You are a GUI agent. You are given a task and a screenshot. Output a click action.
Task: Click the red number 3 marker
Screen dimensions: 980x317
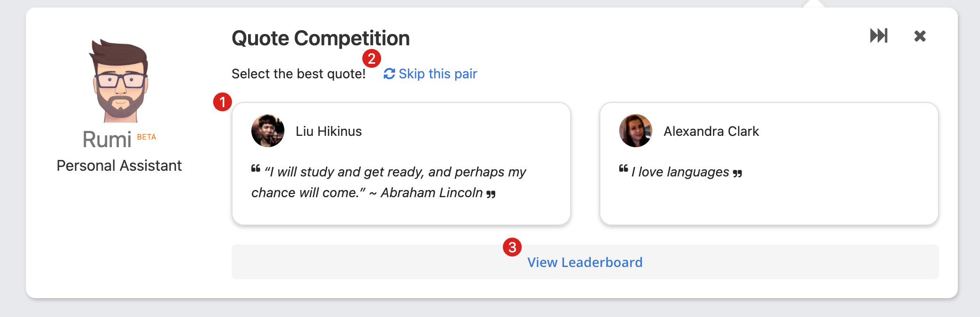pos(512,247)
